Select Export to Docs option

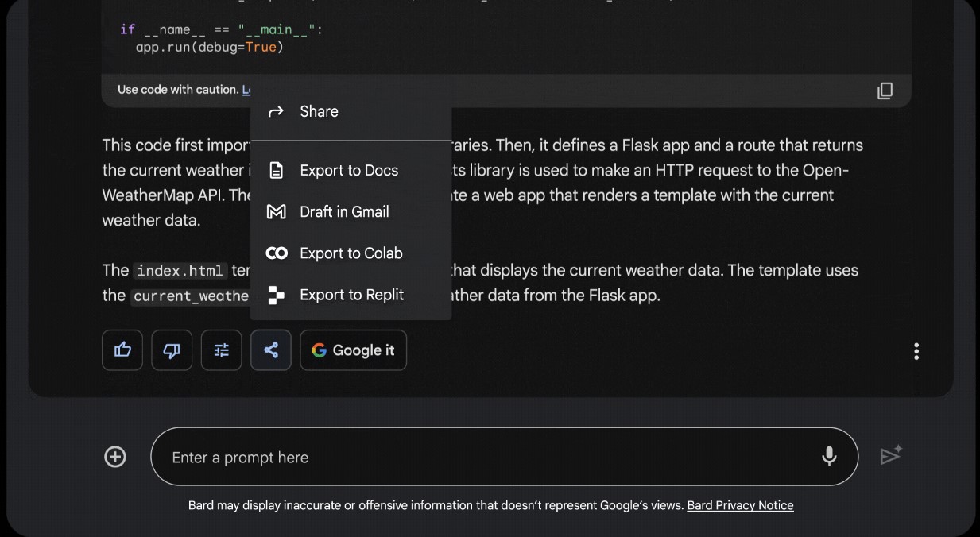click(x=351, y=171)
